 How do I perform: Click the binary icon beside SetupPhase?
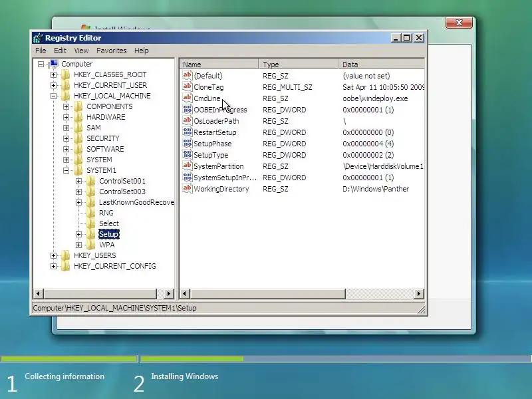[x=188, y=143]
